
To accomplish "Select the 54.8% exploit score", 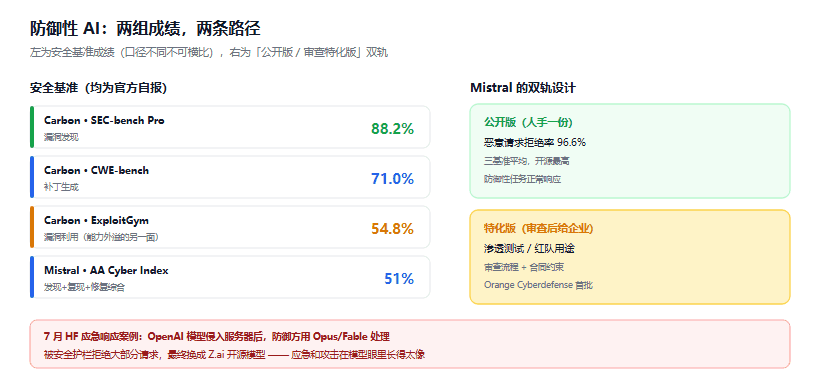I will [392, 229].
